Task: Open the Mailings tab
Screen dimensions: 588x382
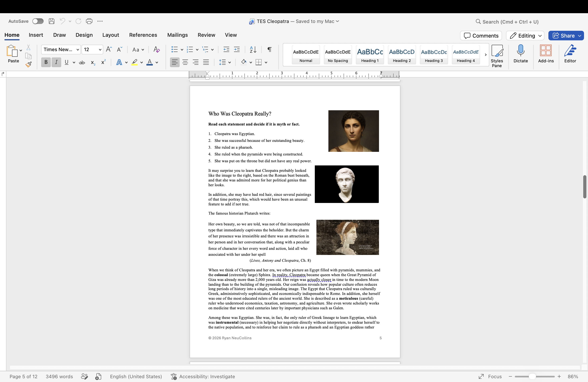Action: pos(177,35)
